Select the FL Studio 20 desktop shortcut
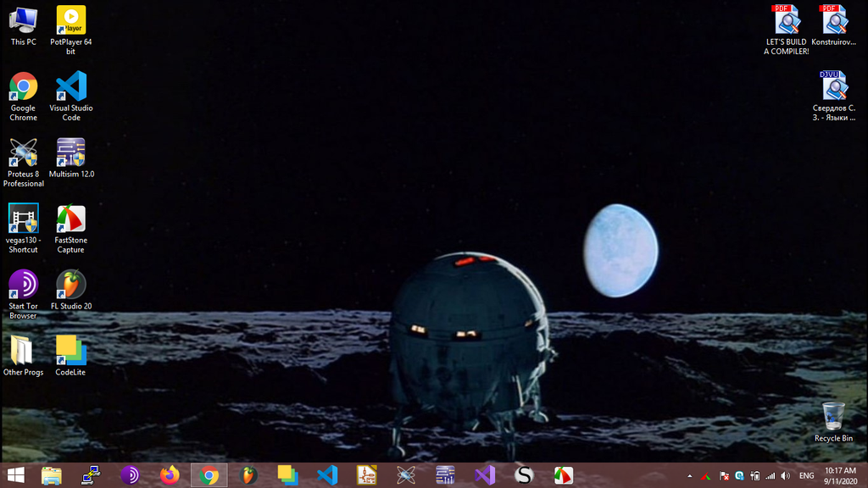The image size is (868, 488). (x=71, y=290)
